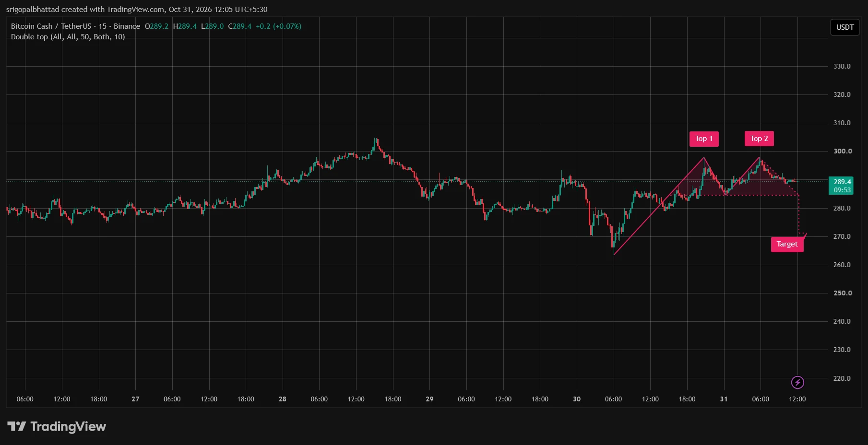Click the Target price label
This screenshot has width=868, height=445.
tap(787, 244)
